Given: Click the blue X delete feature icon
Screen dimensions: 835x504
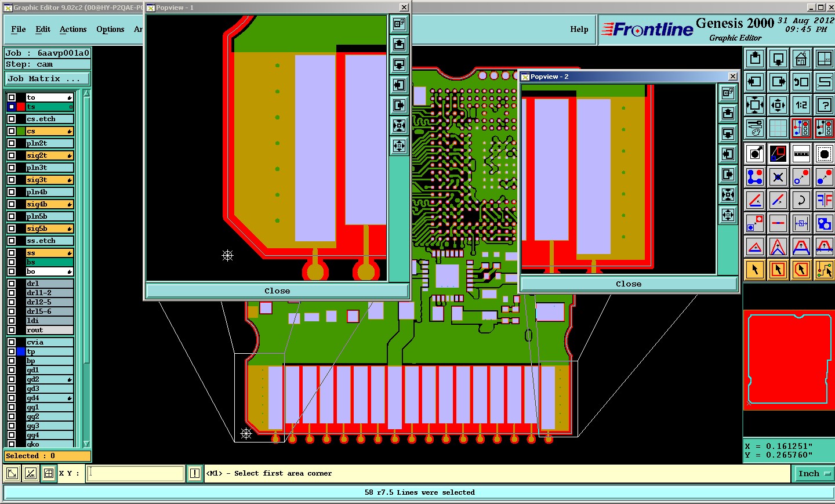Looking at the screenshot, I should [778, 177].
